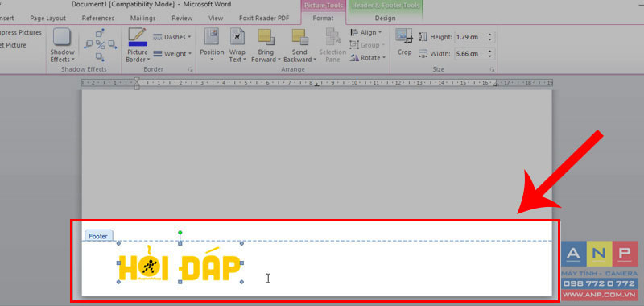Open the Rotate dropdown menu
The height and width of the screenshot is (306, 644).
(x=368, y=58)
